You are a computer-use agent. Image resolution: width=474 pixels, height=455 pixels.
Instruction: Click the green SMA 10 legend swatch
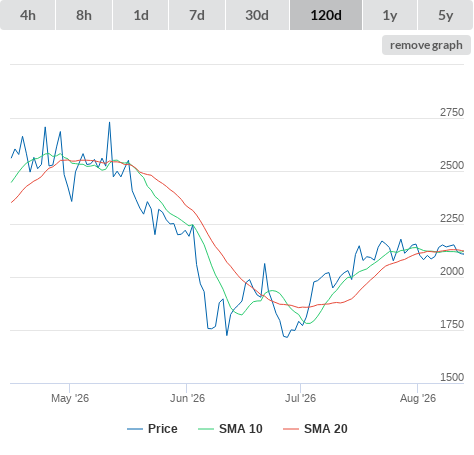tap(206, 429)
